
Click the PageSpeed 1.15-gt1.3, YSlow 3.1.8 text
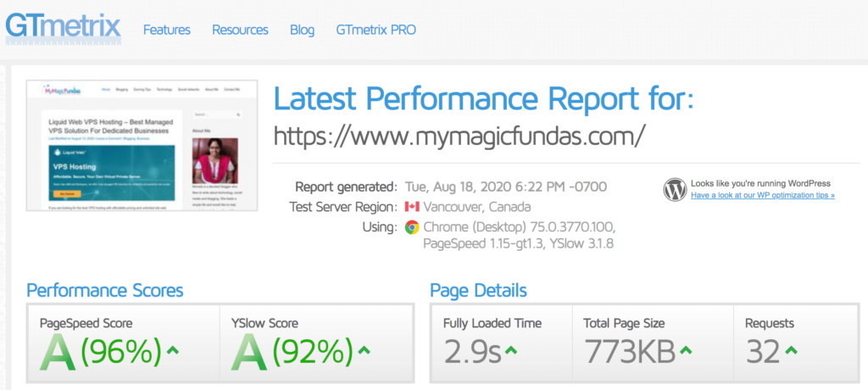518,244
